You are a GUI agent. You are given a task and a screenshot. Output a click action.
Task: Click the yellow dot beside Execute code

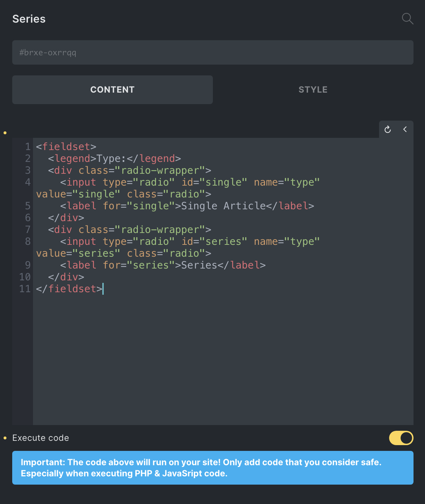tap(5, 438)
